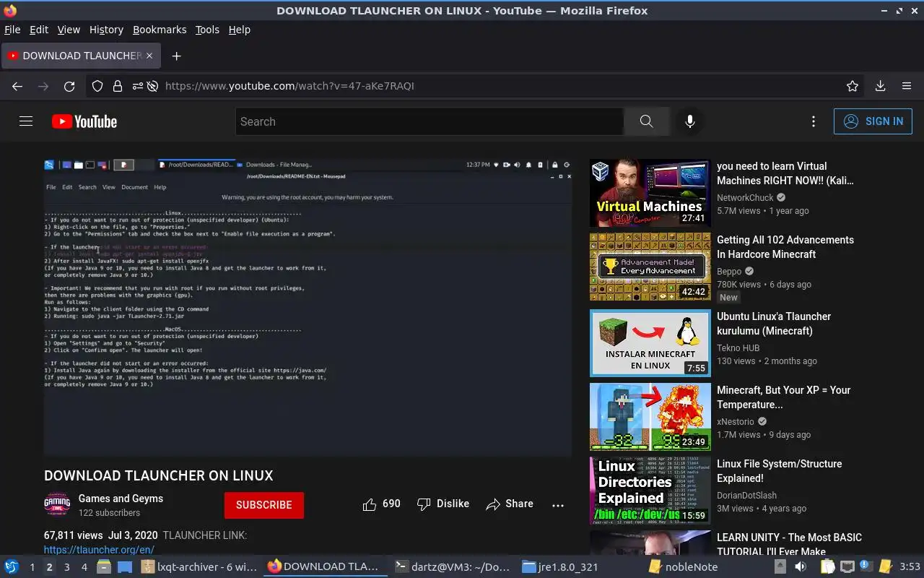Open the file manager launcher in taskbar

104,567
